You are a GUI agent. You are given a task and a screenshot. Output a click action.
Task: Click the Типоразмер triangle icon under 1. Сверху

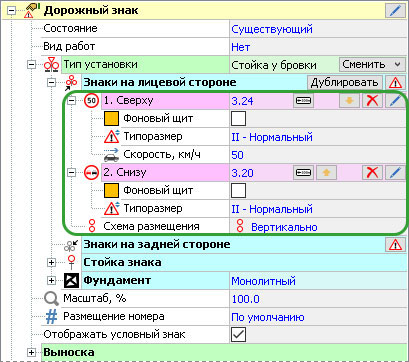pyautogui.click(x=111, y=136)
